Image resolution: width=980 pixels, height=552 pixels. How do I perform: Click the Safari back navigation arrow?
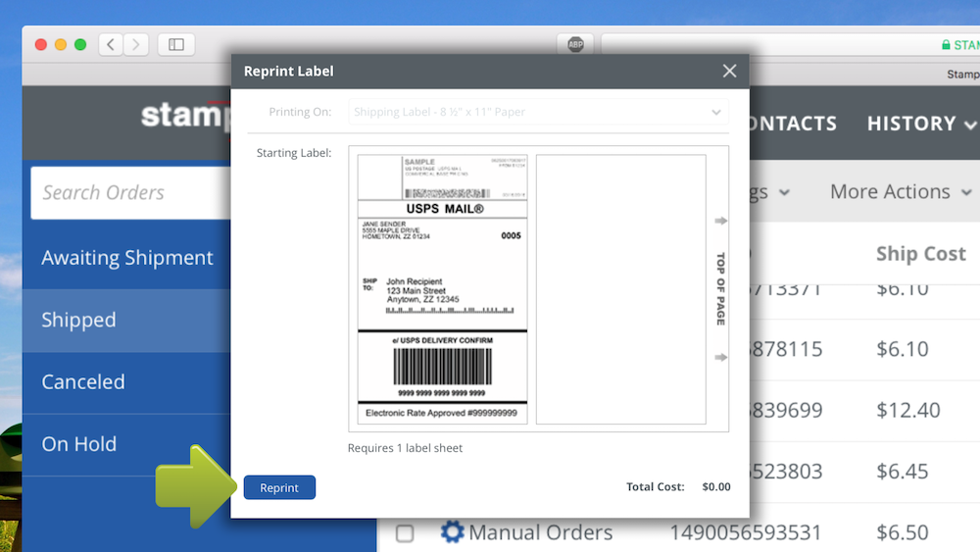tap(111, 44)
